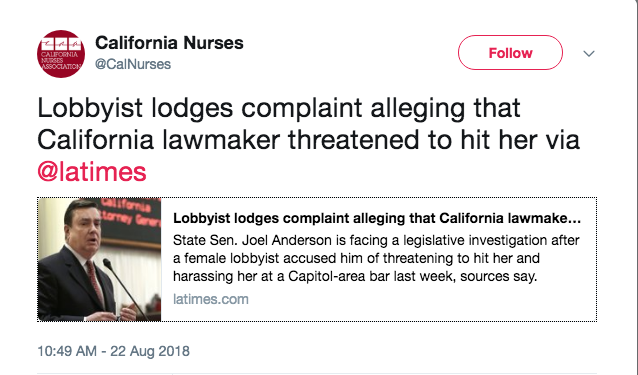Click the 'a female lobbyist accused him' summary line
The height and width of the screenshot is (375, 638).
pyautogui.click(x=356, y=258)
